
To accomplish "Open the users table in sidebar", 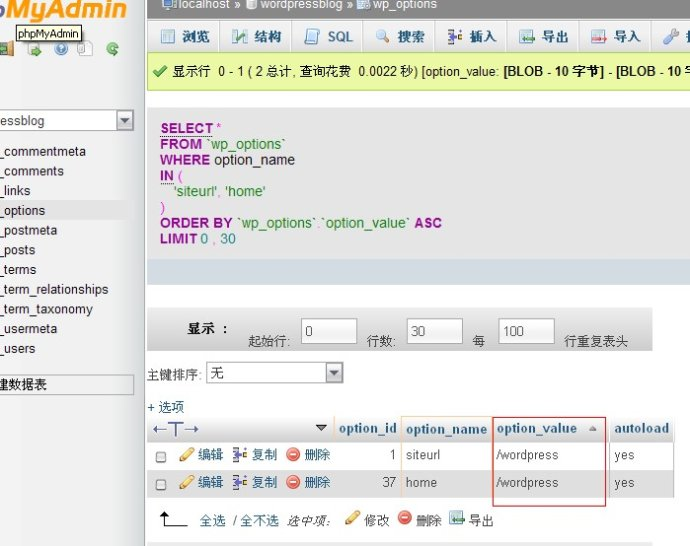I will (18, 348).
